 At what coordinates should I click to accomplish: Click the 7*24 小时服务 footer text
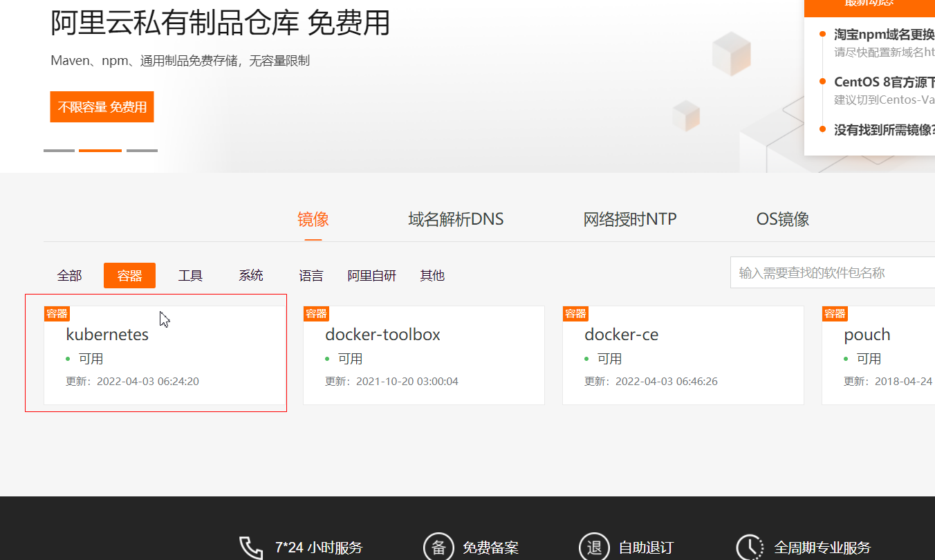click(x=319, y=548)
